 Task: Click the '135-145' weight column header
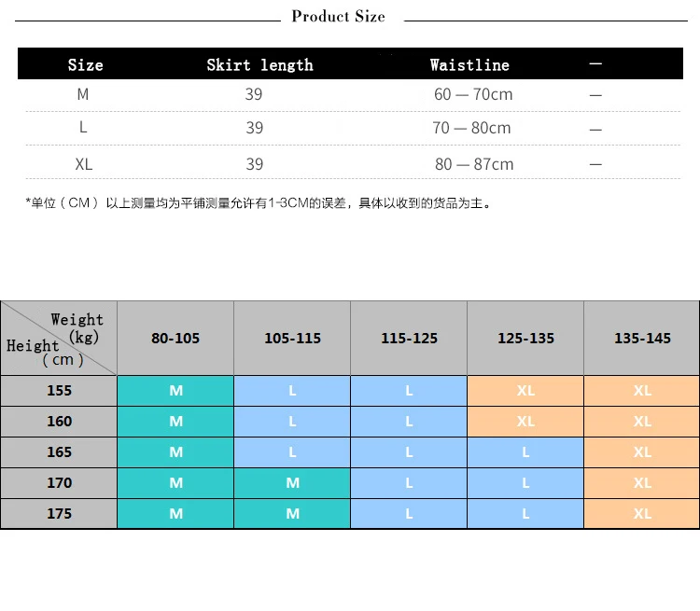(642, 339)
